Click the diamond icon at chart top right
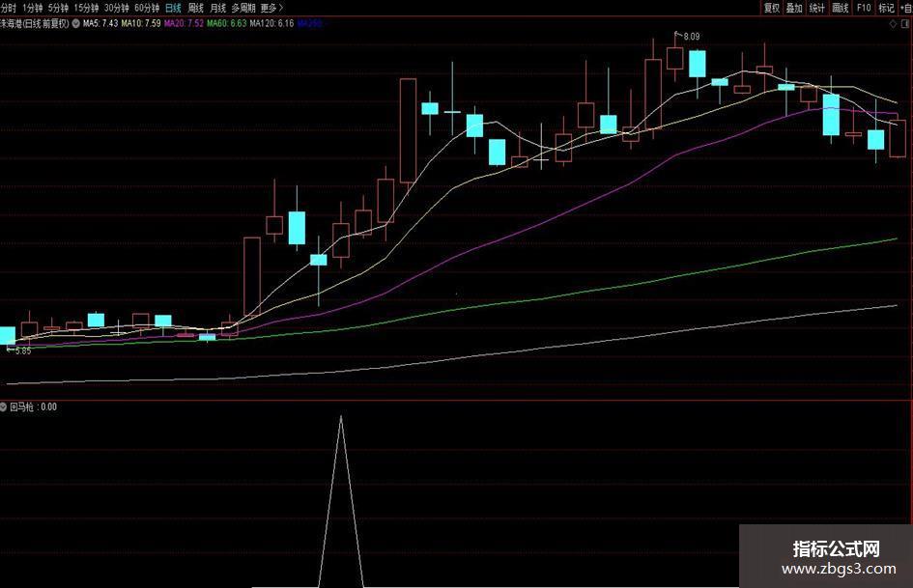 click(x=893, y=24)
